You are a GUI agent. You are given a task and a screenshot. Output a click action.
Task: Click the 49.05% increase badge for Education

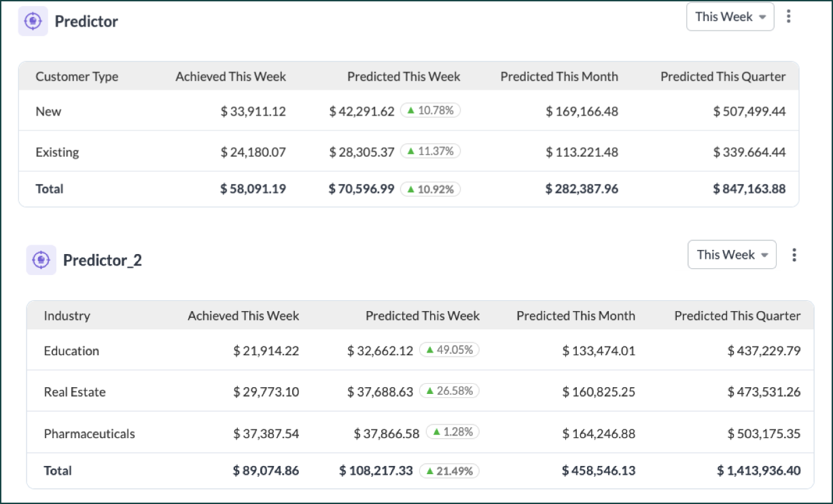[x=449, y=350]
